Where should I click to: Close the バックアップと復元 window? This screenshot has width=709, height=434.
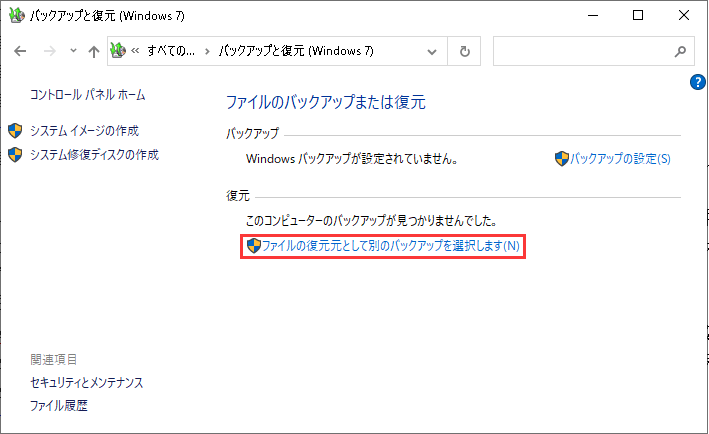point(684,15)
